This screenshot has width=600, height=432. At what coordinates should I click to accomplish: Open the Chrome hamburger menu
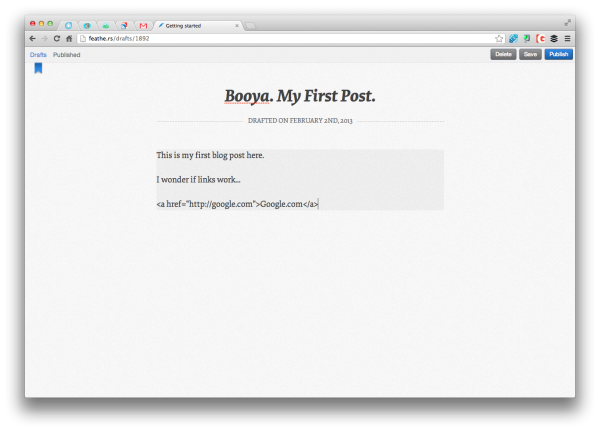[x=567, y=39]
